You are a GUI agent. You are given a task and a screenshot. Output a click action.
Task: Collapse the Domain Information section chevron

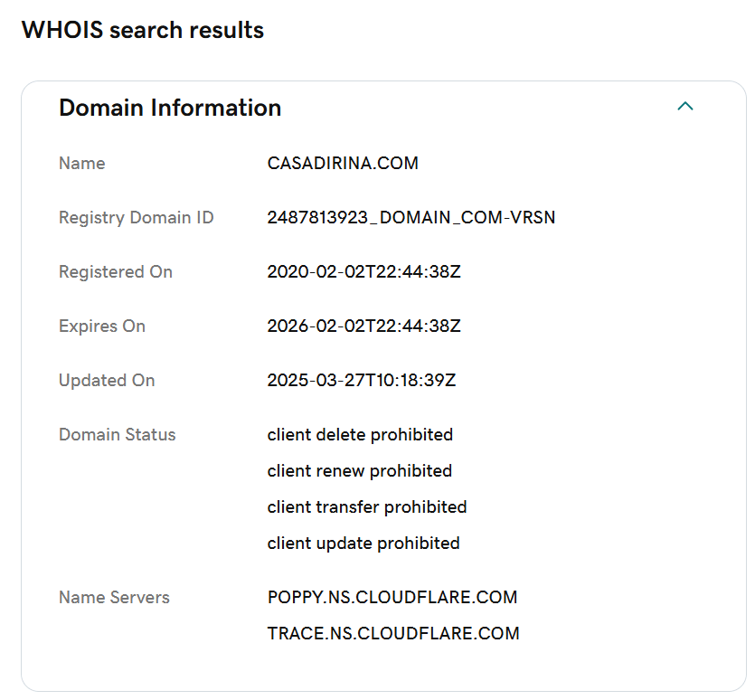click(684, 107)
